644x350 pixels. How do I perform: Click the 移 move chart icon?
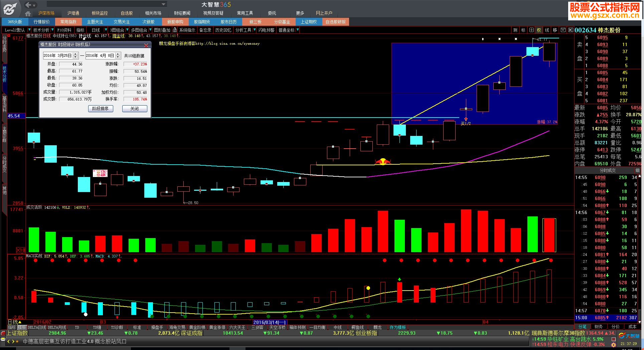coord(555,30)
